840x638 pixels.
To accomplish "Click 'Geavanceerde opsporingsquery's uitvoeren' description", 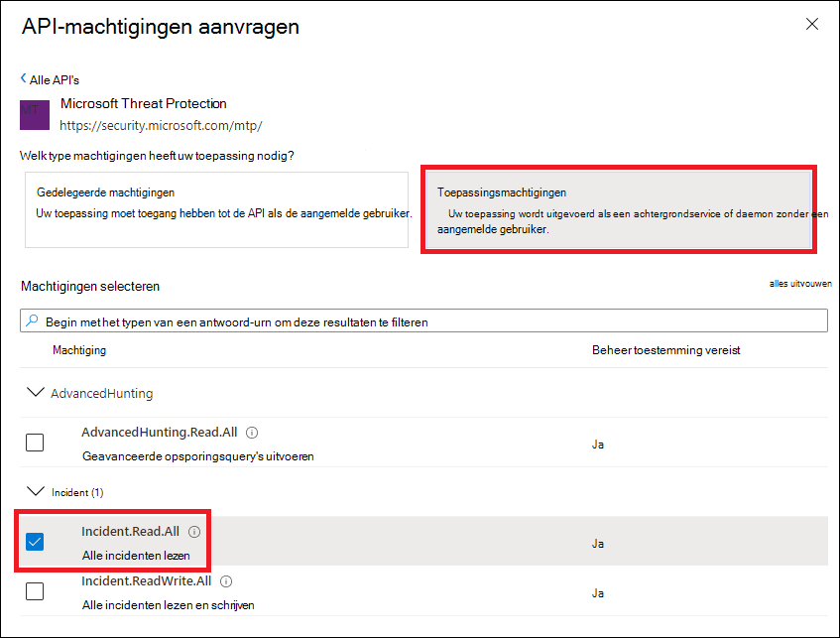I will [x=197, y=456].
